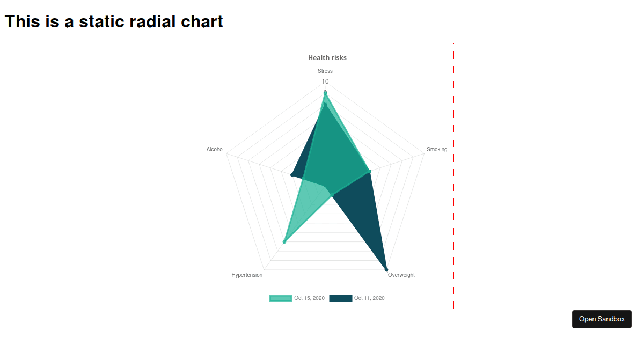The width and height of the screenshot is (644, 338).
Task: Click the teal Oct 15, 2020 legend marker
Action: click(280, 298)
